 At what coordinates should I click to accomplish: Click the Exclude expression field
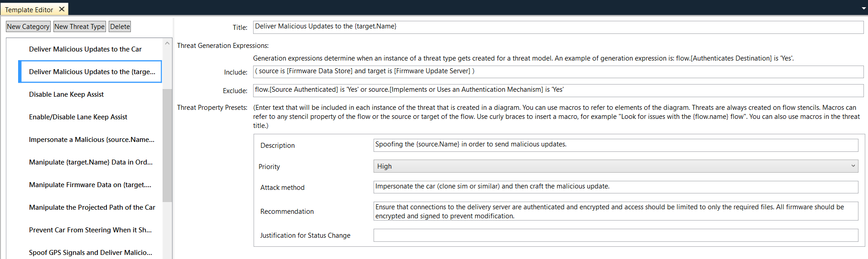pyautogui.click(x=558, y=90)
